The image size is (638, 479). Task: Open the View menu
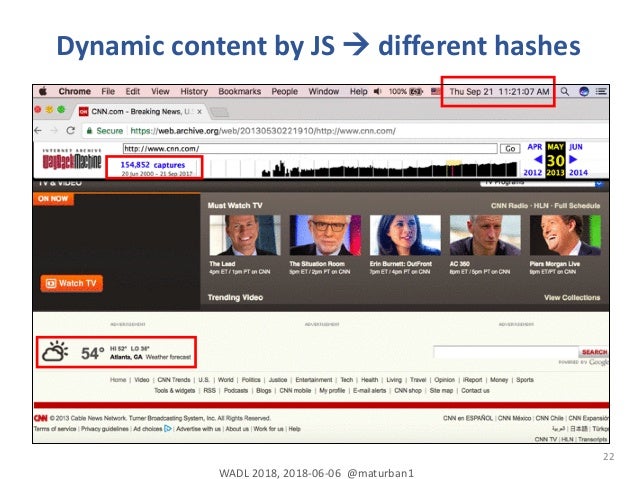(x=160, y=92)
